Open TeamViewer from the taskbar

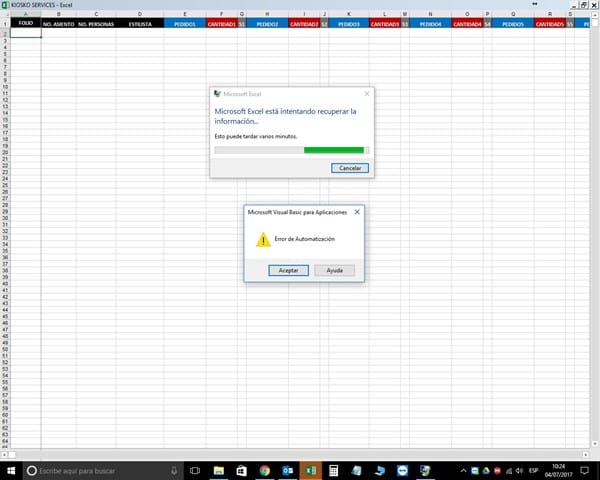pos(402,470)
